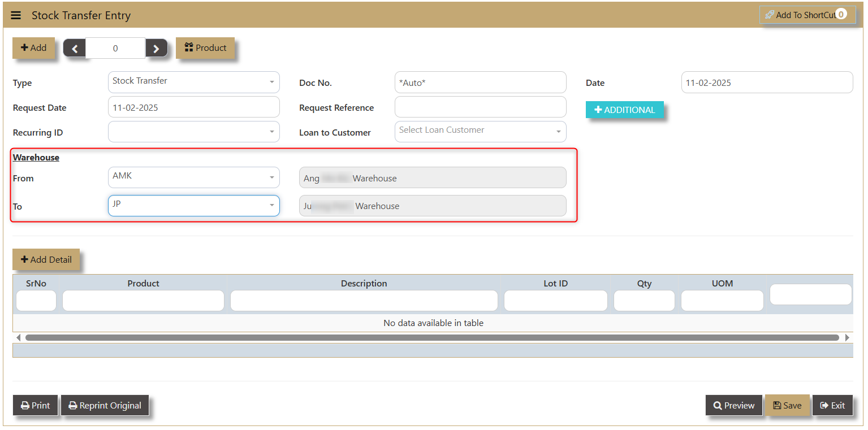Image resolution: width=868 pixels, height=430 pixels.
Task: Open Preview with magnifier icon
Action: pos(734,405)
